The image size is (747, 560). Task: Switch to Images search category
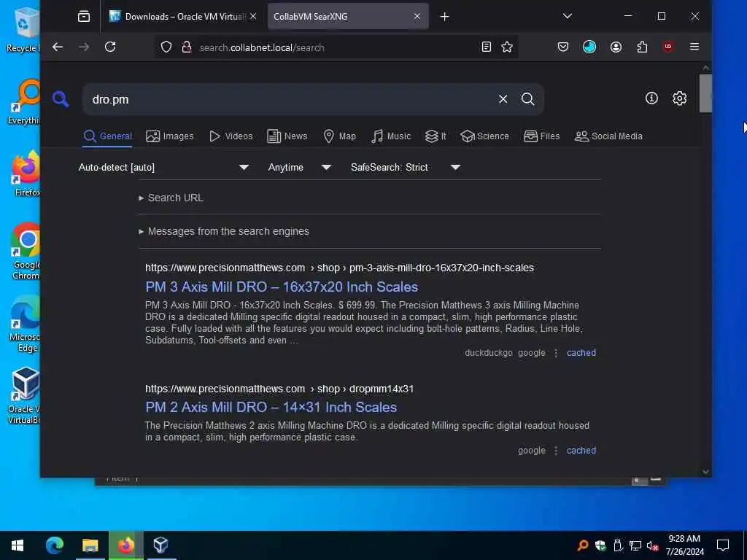click(x=170, y=136)
